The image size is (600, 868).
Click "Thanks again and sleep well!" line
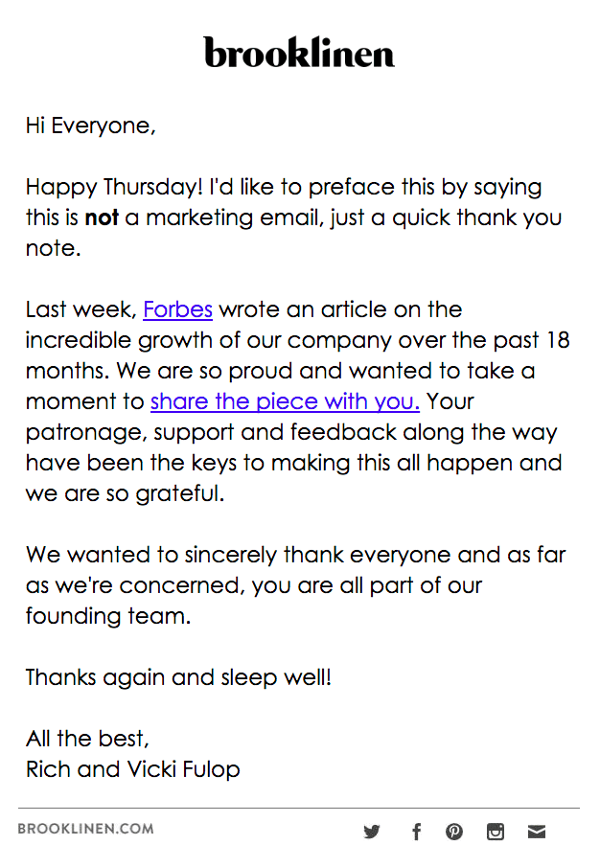coord(178,677)
